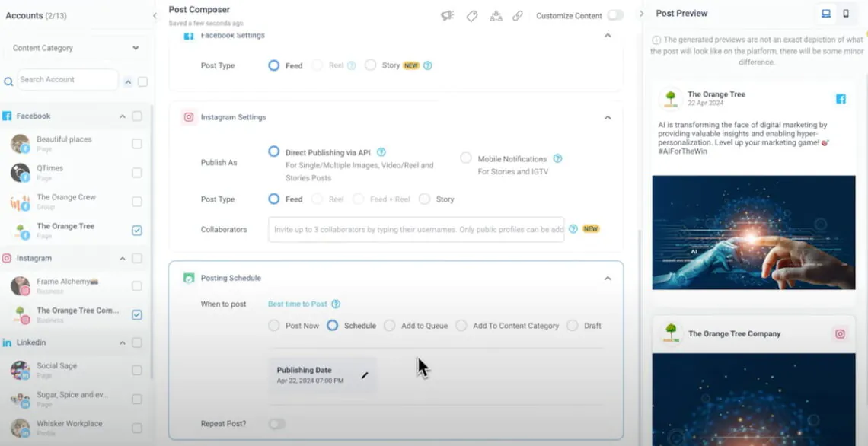The image size is (868, 446).
Task: Click help icon beside Collaborators field
Action: (x=573, y=228)
